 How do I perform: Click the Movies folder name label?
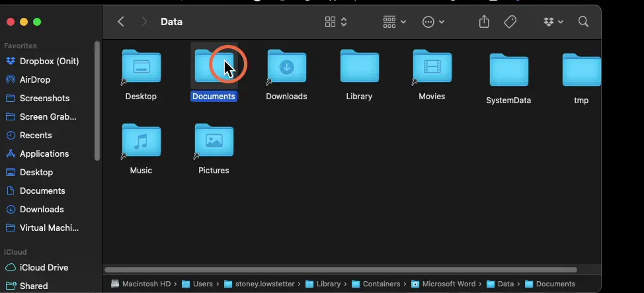432,97
